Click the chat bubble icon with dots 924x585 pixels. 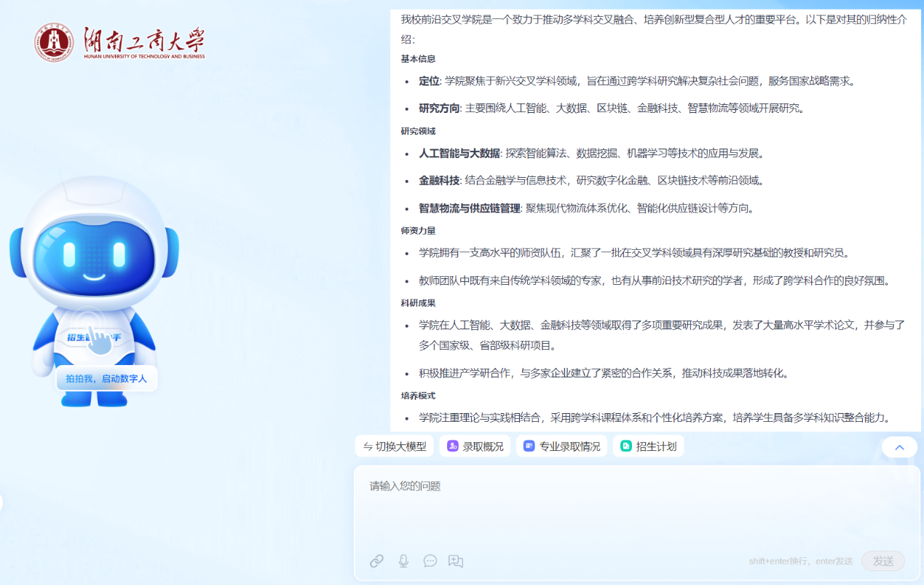[x=430, y=561]
